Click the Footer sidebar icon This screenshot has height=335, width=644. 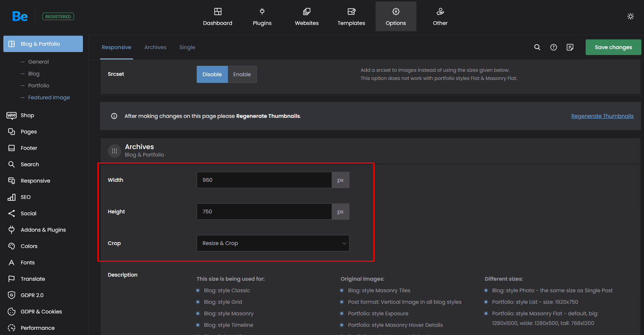click(12, 148)
